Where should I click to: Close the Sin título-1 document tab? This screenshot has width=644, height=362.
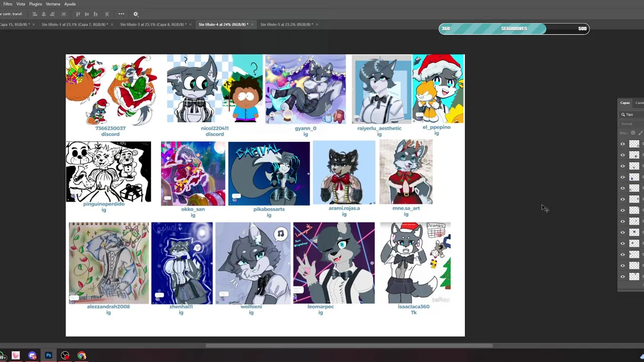tap(112, 24)
